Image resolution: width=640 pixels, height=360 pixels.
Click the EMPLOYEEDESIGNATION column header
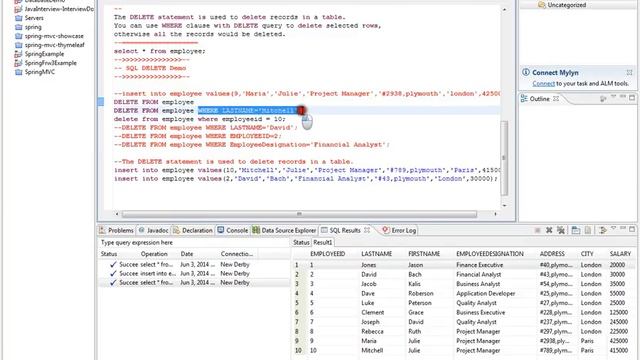490,254
